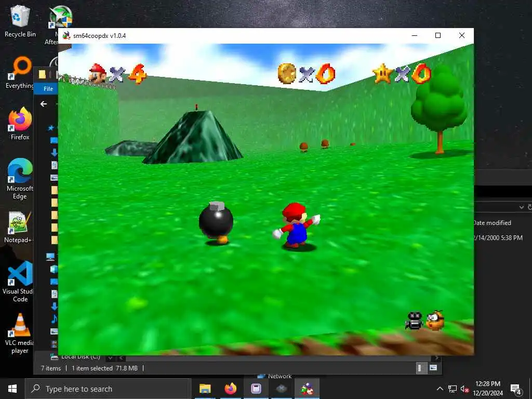Maximize the sm64coopdx window

coord(438,35)
